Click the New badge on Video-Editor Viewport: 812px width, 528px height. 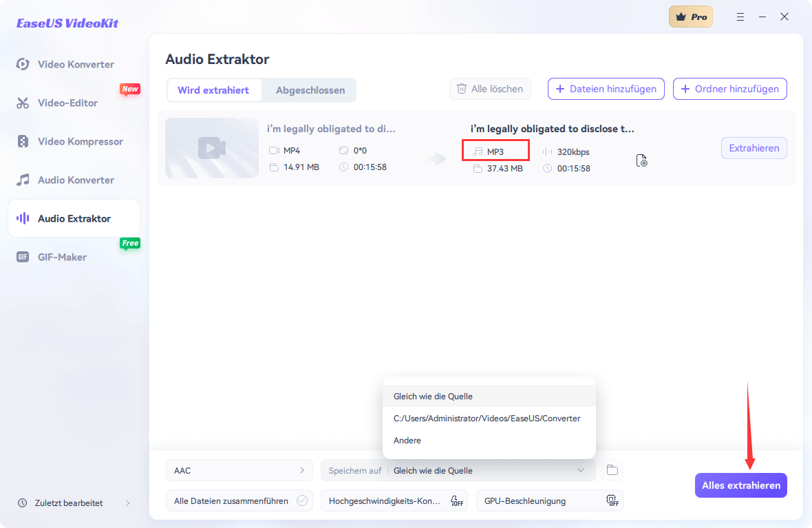point(130,89)
